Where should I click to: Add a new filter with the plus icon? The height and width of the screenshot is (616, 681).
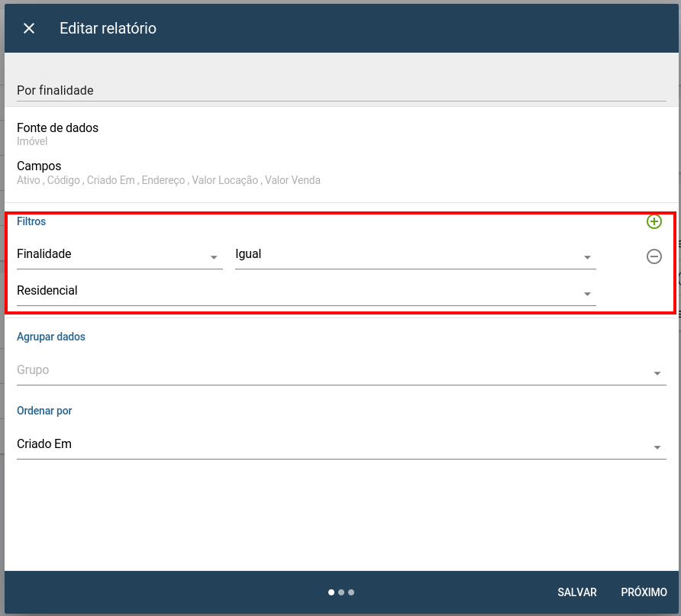tap(654, 221)
